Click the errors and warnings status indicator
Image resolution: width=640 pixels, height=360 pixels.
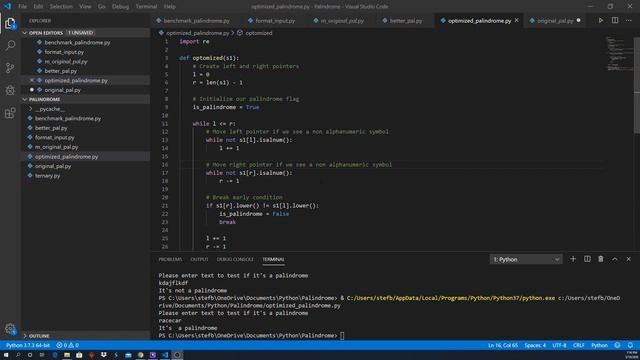pos(68,345)
